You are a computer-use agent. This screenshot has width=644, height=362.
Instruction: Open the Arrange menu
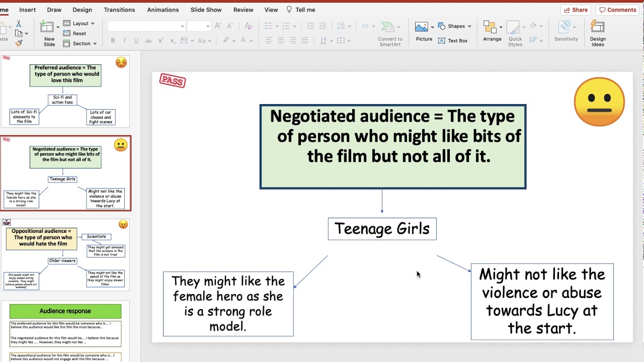pyautogui.click(x=492, y=31)
